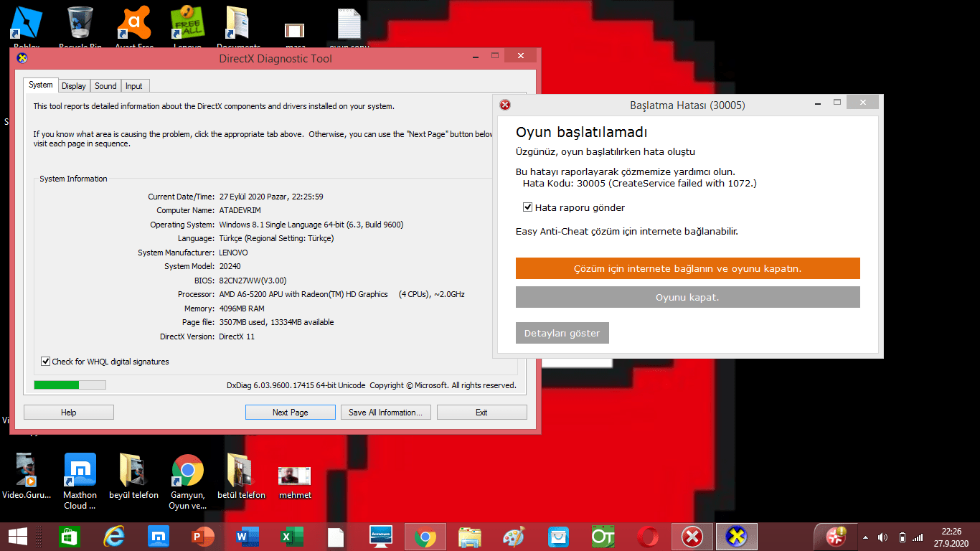
Task: Click the red notification tray icon
Action: (836, 537)
